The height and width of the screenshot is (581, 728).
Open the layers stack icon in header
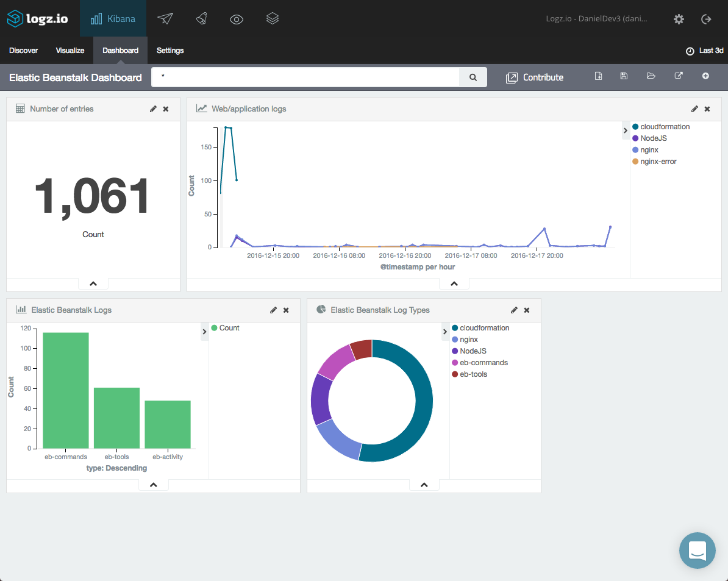click(x=273, y=19)
